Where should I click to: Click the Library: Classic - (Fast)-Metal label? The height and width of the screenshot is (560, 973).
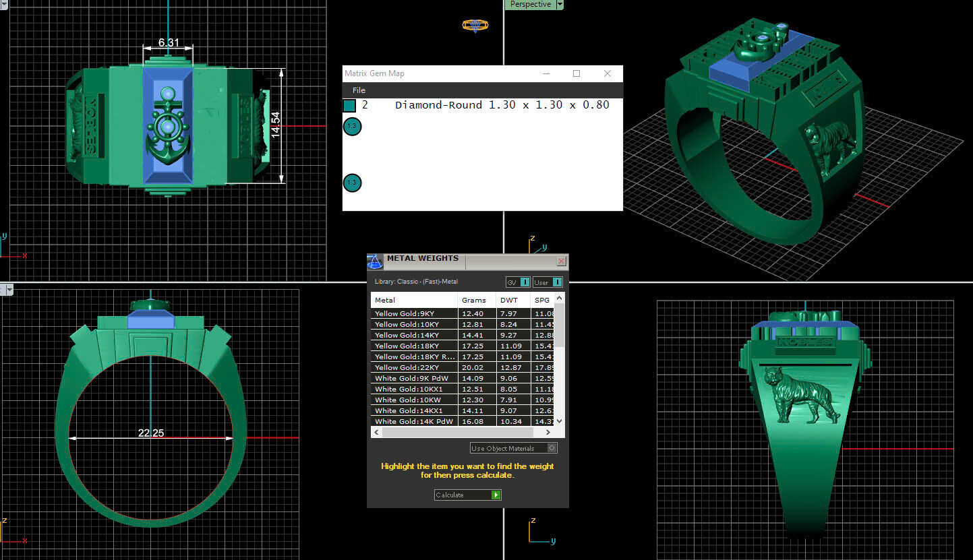coord(416,282)
